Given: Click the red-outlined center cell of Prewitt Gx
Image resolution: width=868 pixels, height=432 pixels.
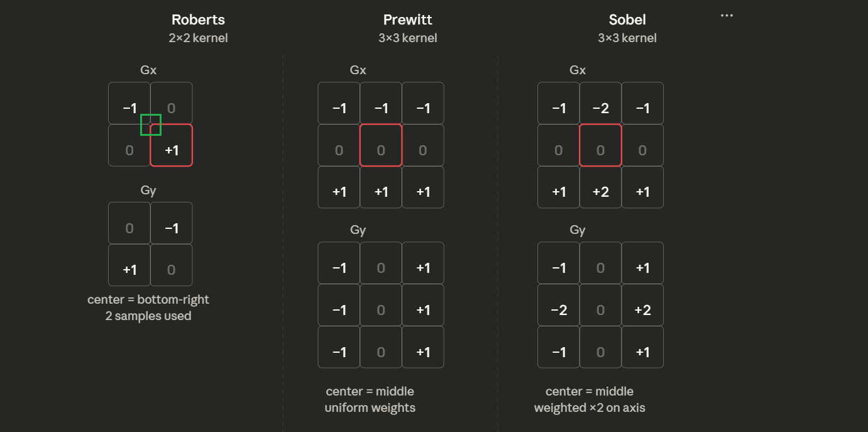Looking at the screenshot, I should (381, 145).
